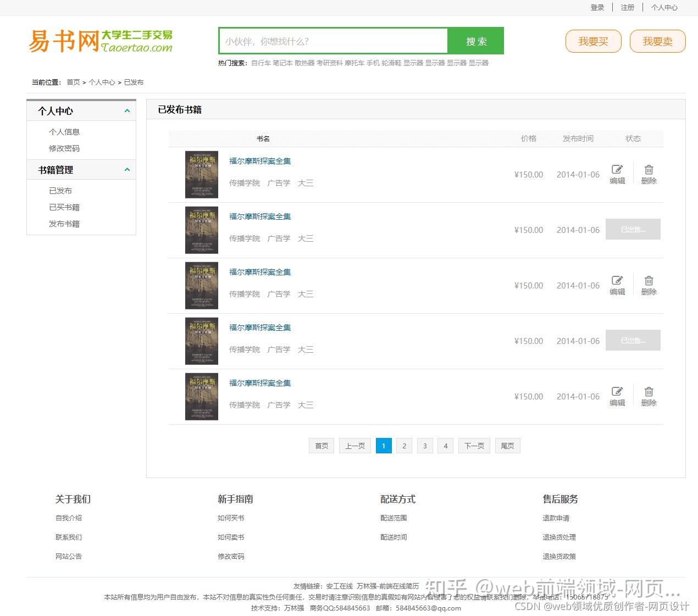The width and height of the screenshot is (698, 616).
Task: Click the 我要卖 button
Action: click(657, 41)
